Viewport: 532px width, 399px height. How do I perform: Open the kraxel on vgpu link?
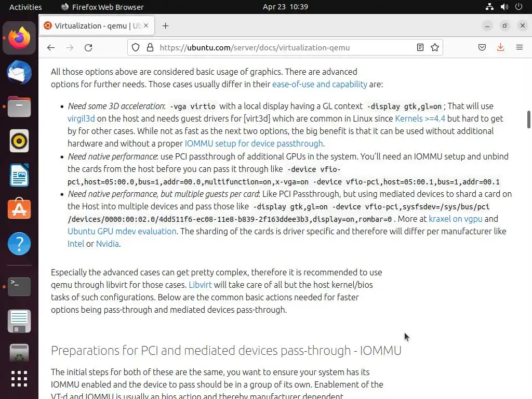tap(455, 219)
